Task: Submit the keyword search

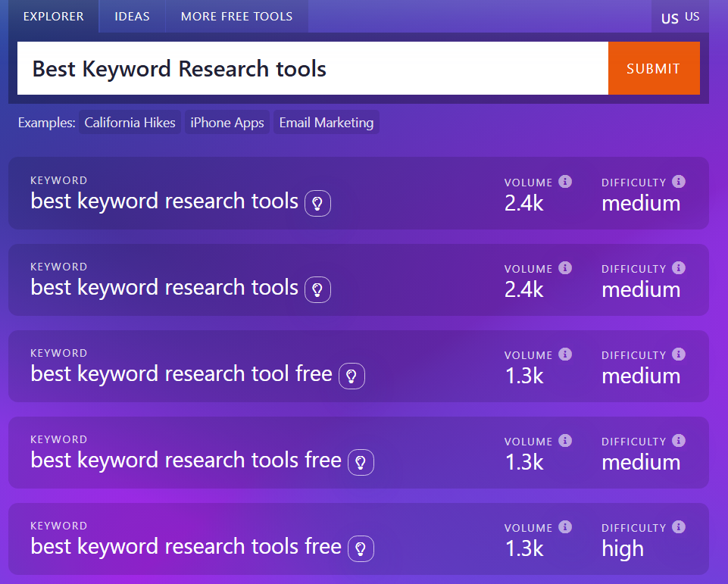Action: (654, 68)
